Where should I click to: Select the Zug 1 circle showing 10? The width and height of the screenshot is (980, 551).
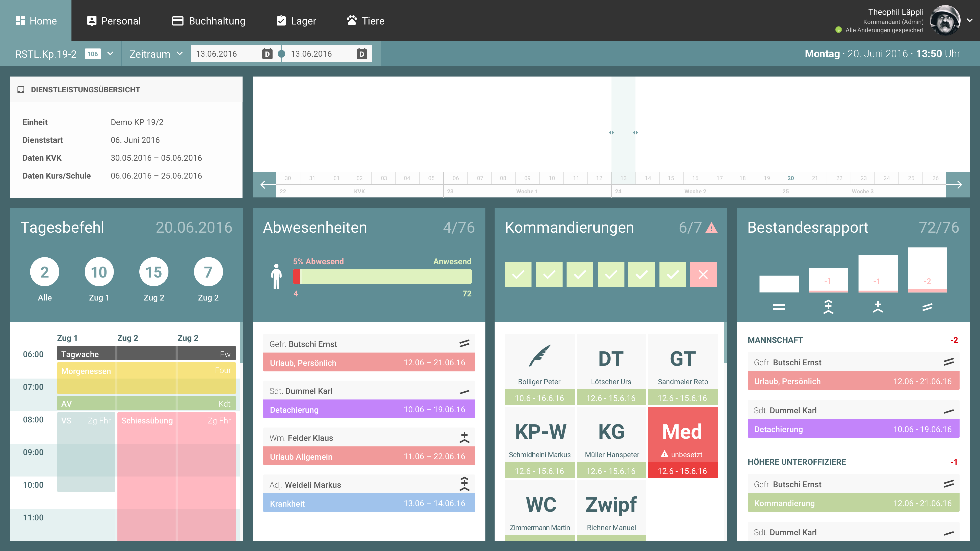click(99, 272)
